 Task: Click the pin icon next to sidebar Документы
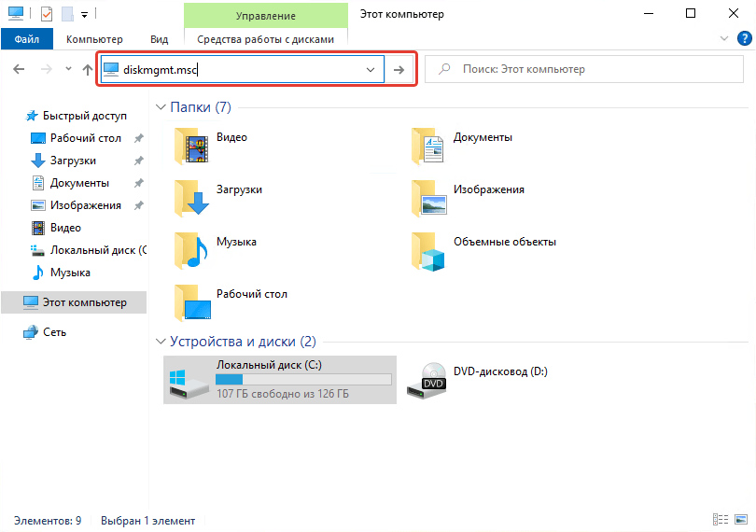139,183
